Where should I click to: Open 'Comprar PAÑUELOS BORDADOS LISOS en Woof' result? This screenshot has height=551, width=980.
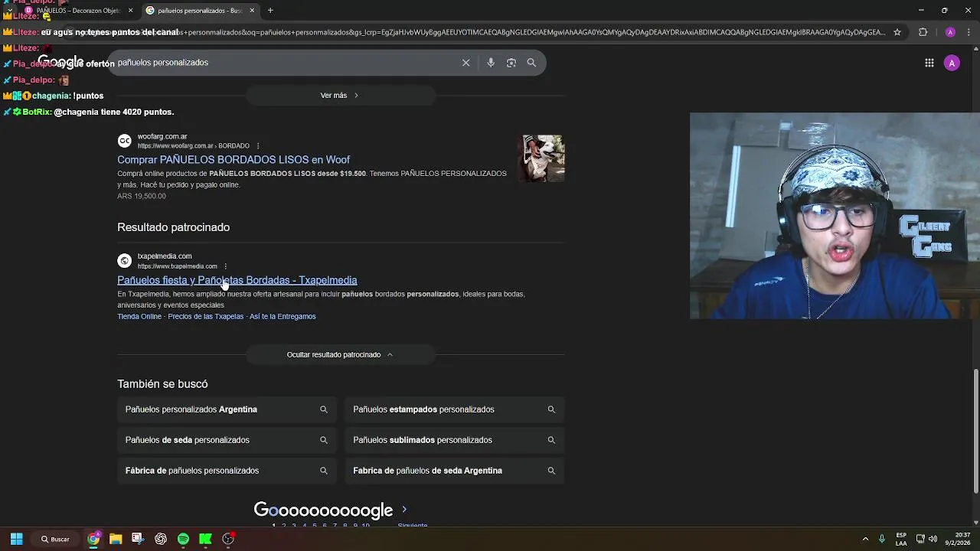click(234, 159)
